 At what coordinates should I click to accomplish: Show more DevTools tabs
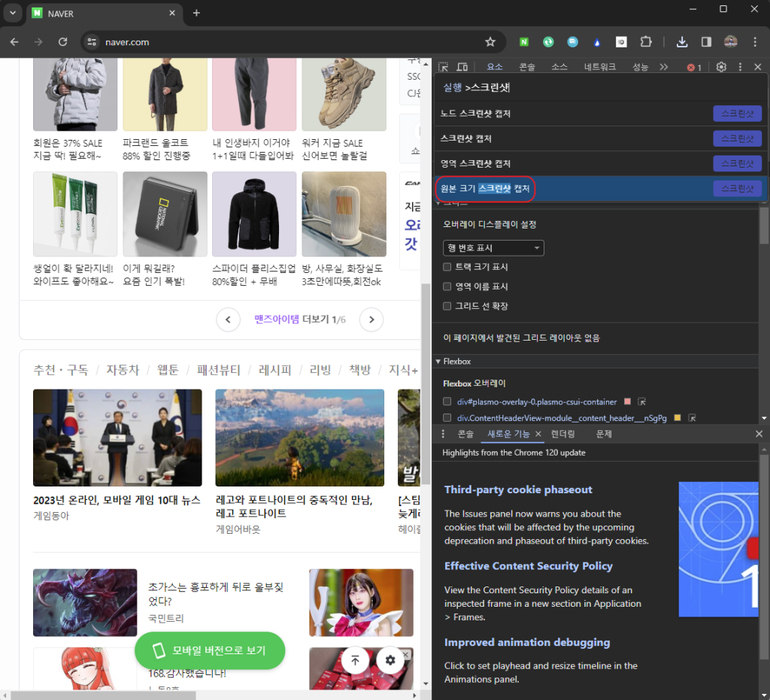[x=664, y=67]
